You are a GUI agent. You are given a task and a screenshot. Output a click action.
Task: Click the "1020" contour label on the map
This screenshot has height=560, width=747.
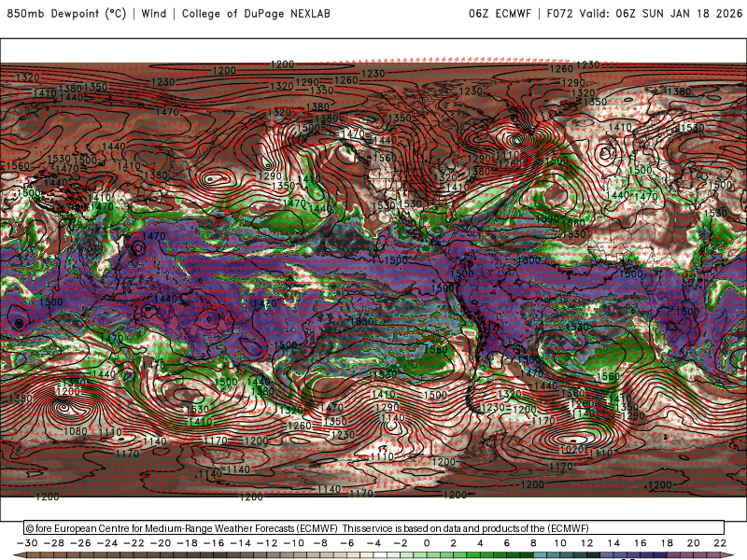point(572,450)
